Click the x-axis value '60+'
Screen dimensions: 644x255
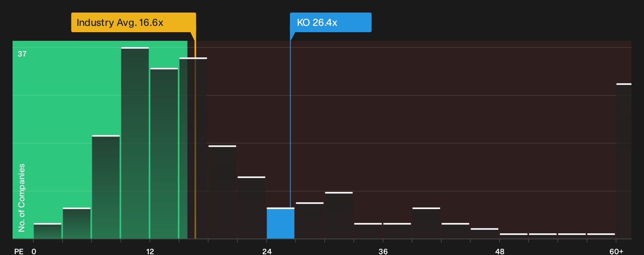pyautogui.click(x=617, y=251)
